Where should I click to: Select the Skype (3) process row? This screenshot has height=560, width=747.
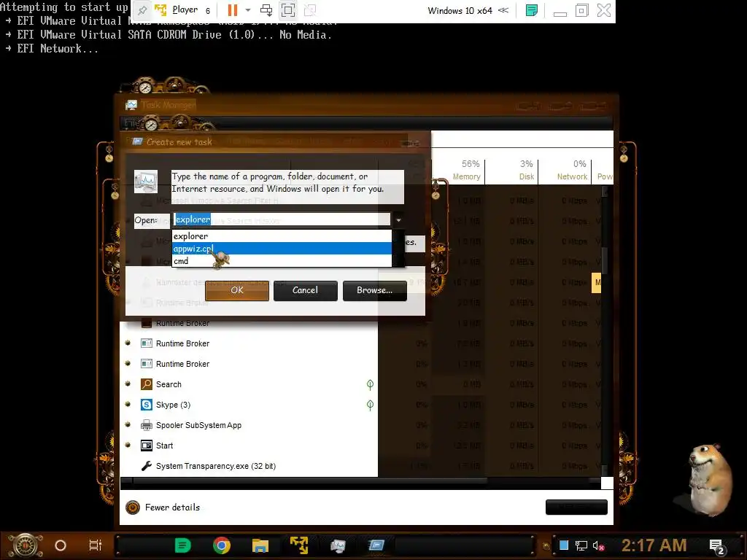249,405
